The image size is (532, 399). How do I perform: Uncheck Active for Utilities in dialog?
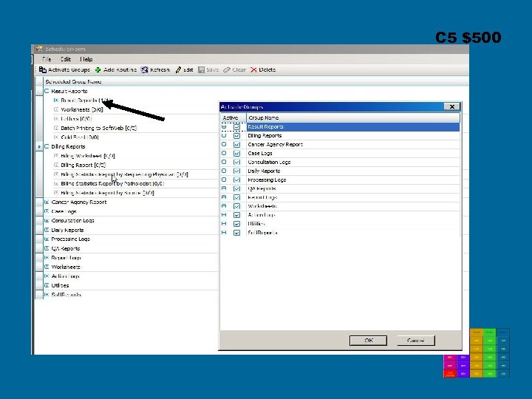tap(237, 224)
